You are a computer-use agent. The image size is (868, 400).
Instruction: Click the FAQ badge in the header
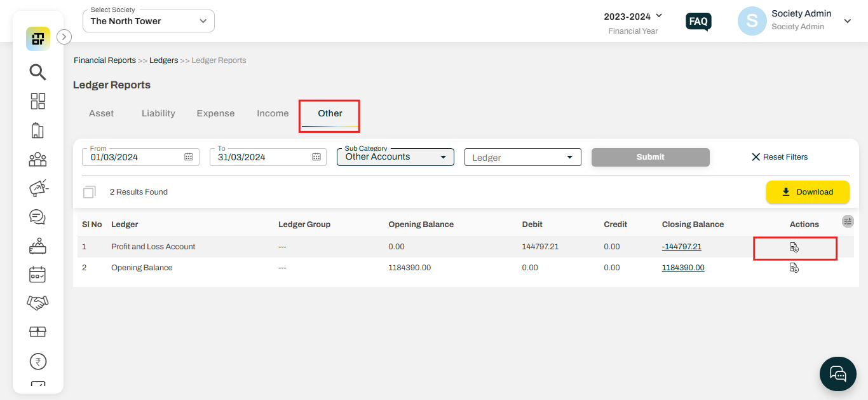point(698,21)
